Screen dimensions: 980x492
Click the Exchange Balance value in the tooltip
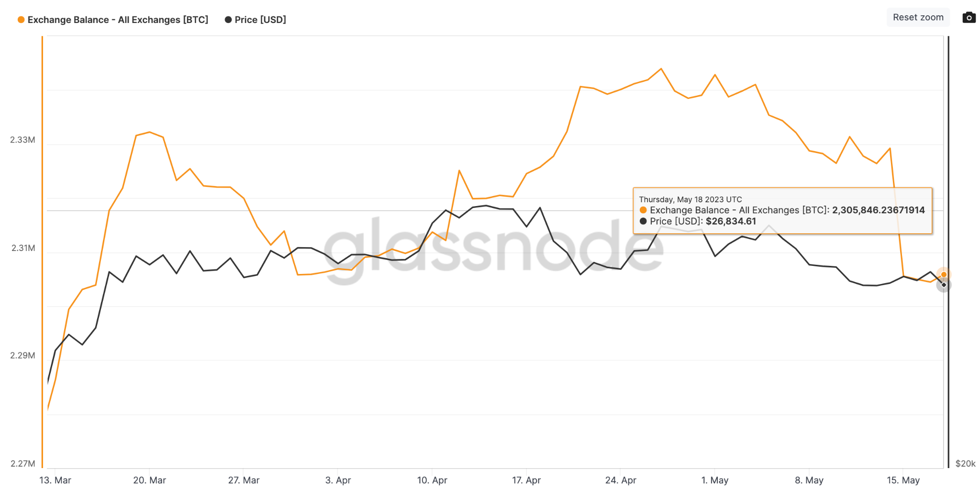879,210
